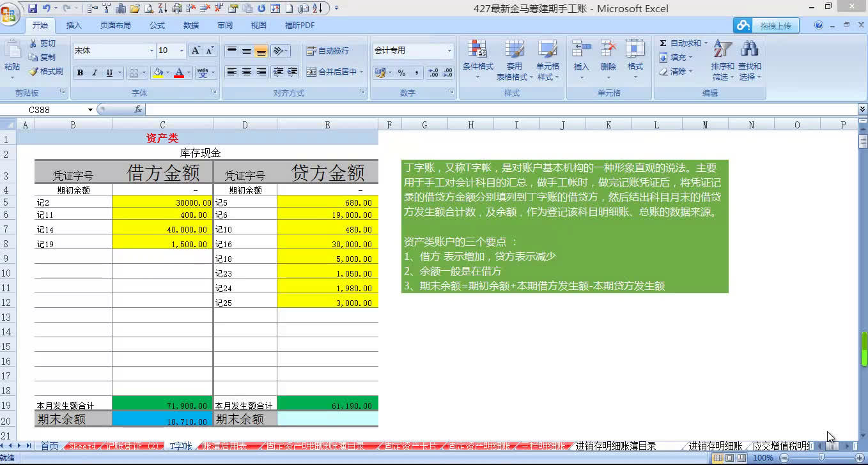Click the Format Painter (格式刷) brush
The width and height of the screenshot is (868, 465).
point(46,72)
